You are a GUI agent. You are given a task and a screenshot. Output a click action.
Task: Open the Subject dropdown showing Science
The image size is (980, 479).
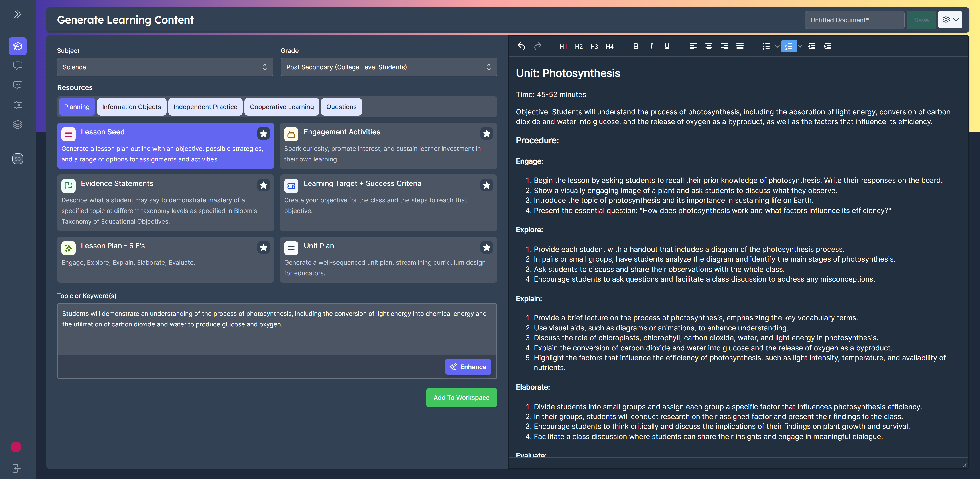pos(165,67)
